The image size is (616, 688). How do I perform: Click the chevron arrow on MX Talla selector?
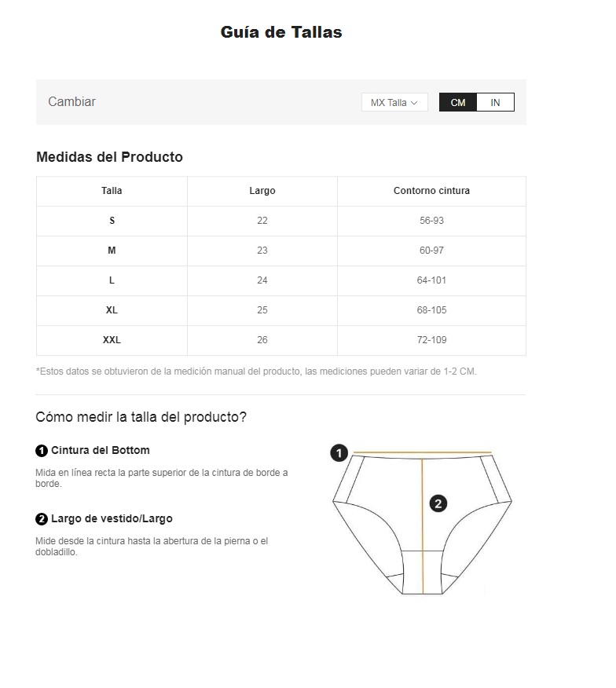tap(415, 102)
